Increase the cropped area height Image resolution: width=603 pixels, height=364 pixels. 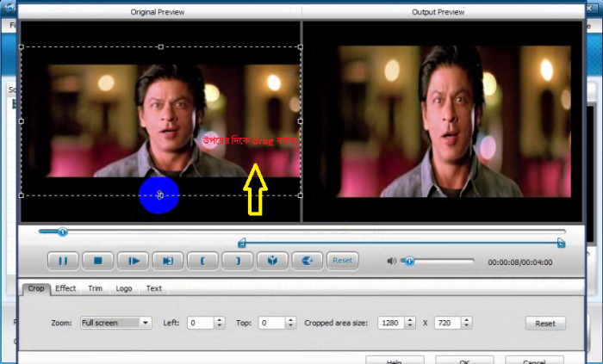coord(467,320)
